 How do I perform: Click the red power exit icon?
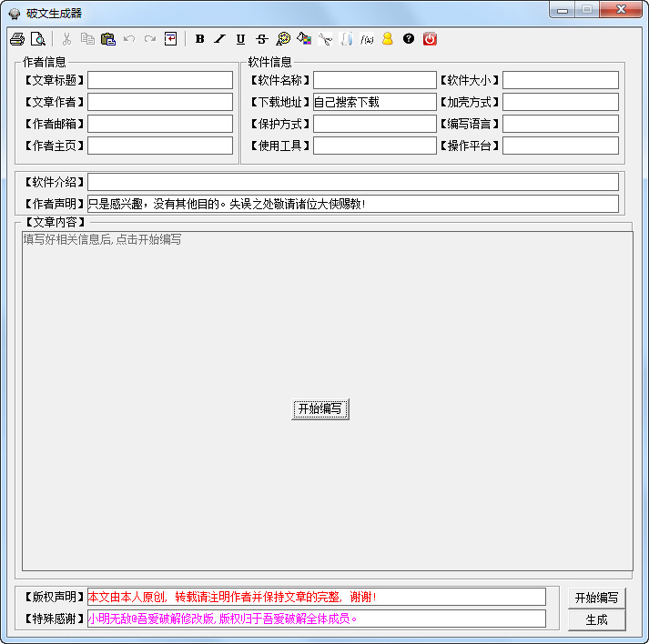430,39
